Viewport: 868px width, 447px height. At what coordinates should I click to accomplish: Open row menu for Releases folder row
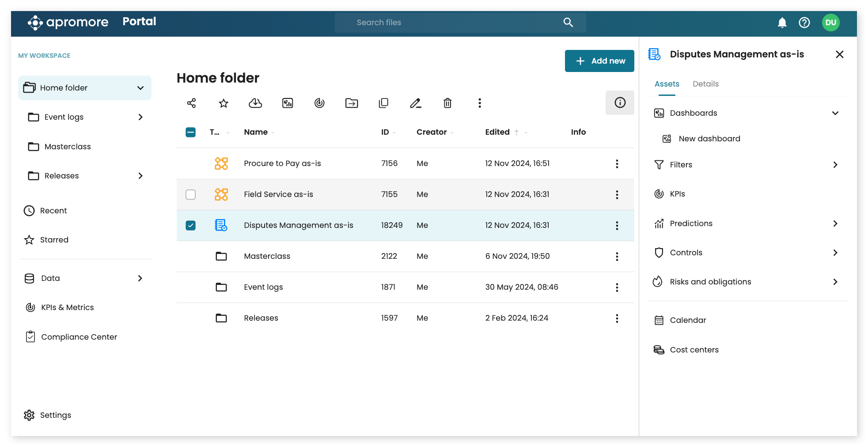click(617, 318)
